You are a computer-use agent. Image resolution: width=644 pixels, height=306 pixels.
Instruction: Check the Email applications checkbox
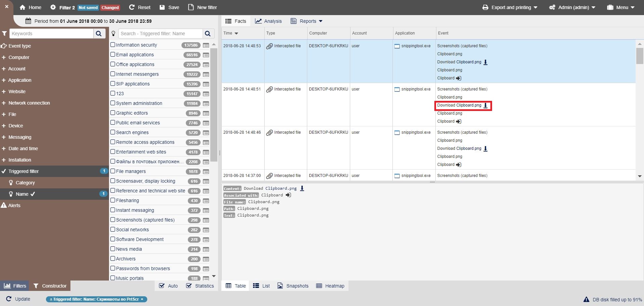click(113, 55)
